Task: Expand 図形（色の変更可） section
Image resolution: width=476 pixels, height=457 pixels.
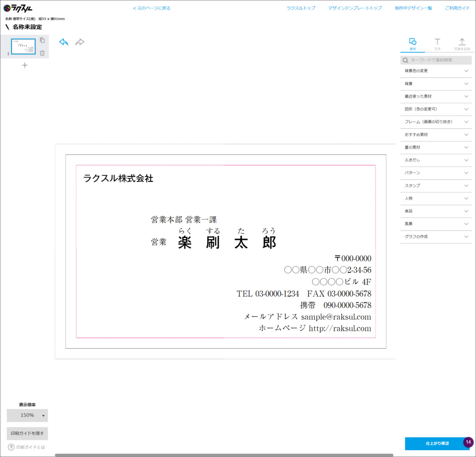Action: point(436,109)
